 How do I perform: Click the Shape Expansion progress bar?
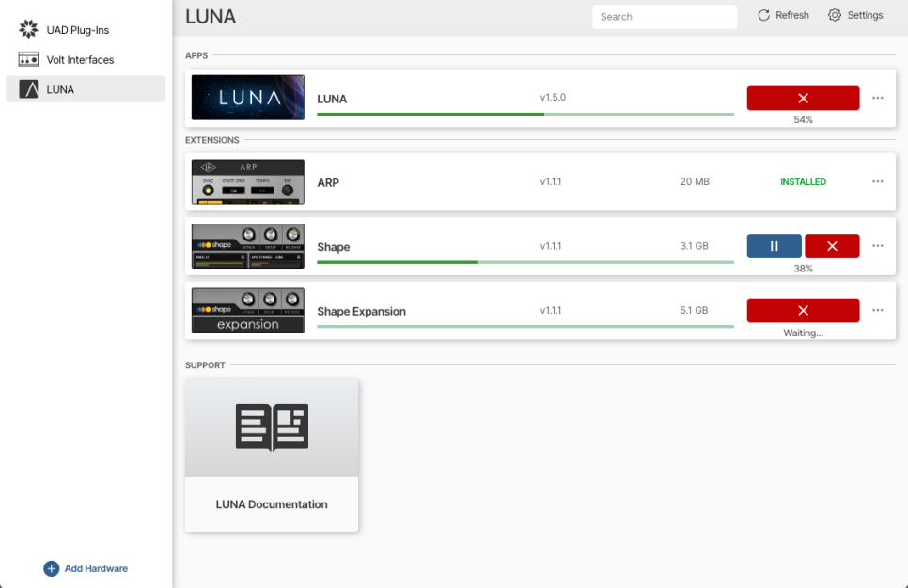click(x=525, y=327)
